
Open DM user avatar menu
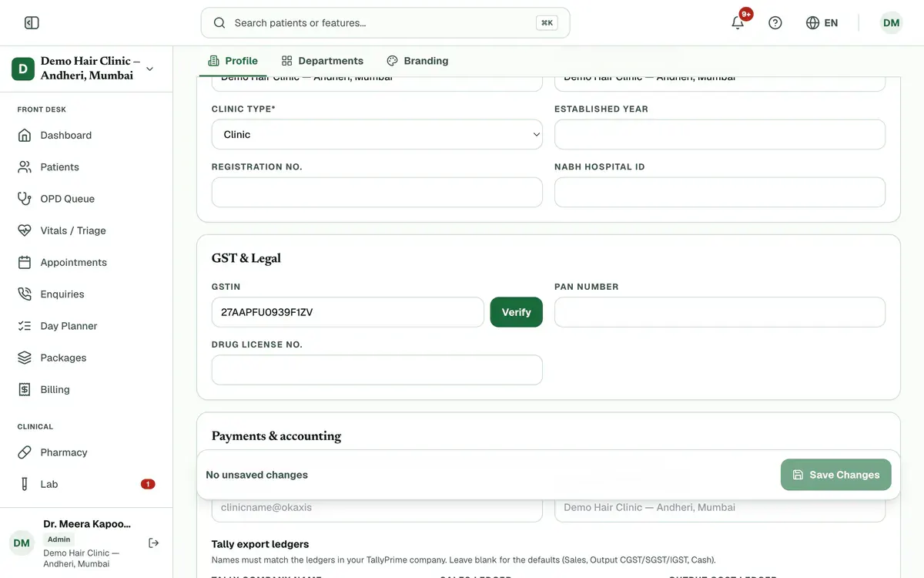point(891,23)
